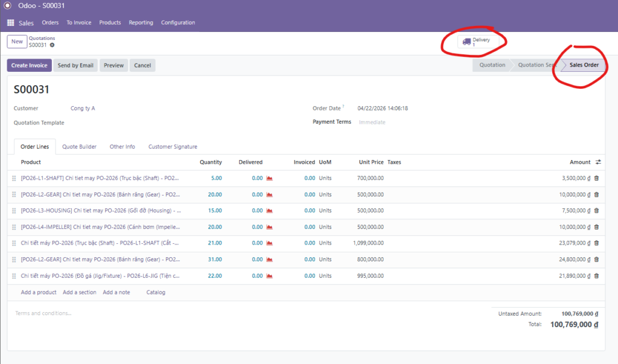Switch to the Other Info tab
The image size is (618, 364).
tap(122, 147)
